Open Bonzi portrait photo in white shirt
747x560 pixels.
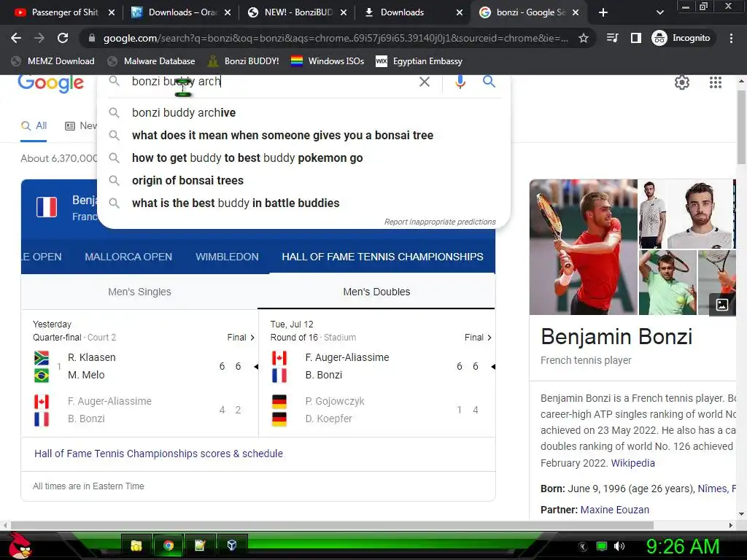pos(699,214)
